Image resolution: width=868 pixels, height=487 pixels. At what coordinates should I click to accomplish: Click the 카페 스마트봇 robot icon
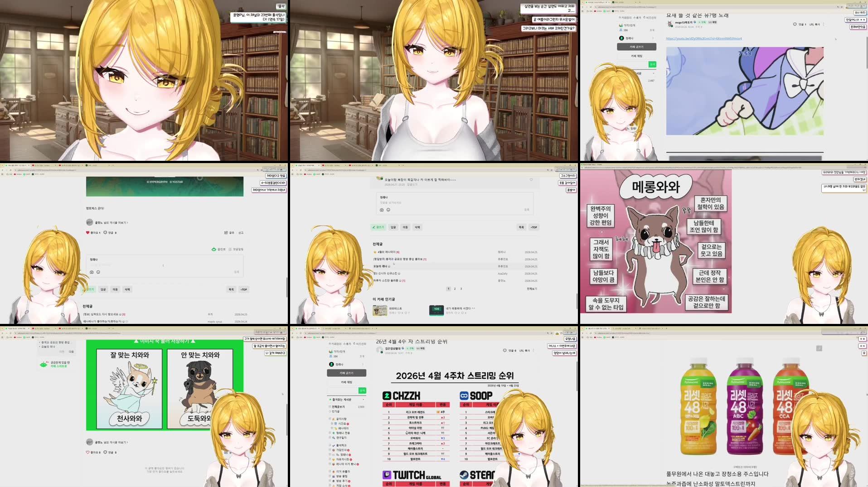(44, 364)
